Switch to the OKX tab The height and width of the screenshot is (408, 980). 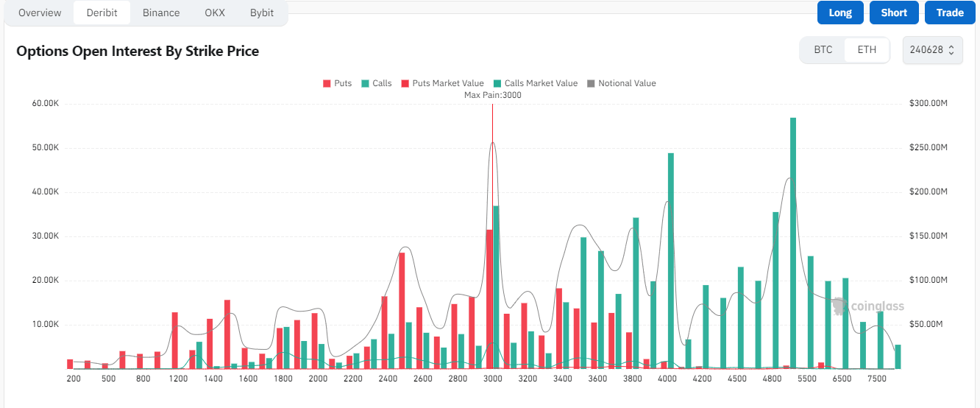(x=215, y=13)
